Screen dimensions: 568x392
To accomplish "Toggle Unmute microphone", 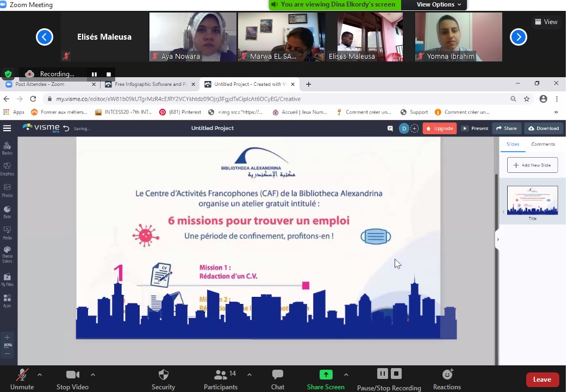I will click(x=22, y=375).
